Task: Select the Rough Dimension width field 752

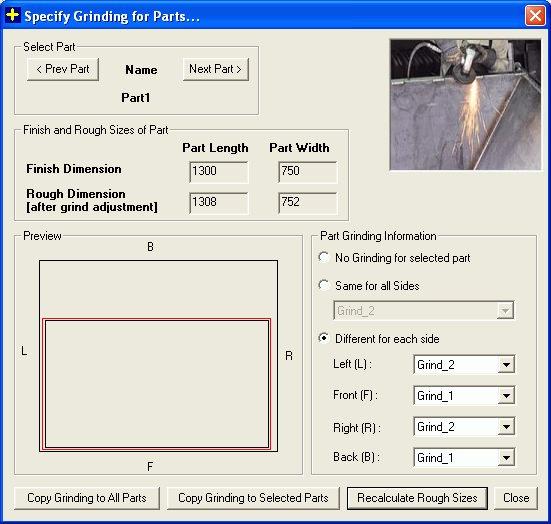Action: [307, 203]
